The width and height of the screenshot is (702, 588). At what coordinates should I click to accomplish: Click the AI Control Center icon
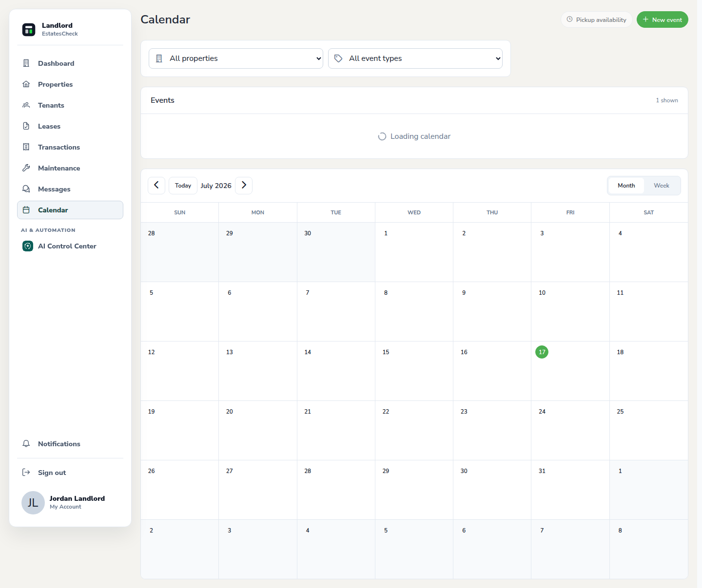click(x=28, y=246)
